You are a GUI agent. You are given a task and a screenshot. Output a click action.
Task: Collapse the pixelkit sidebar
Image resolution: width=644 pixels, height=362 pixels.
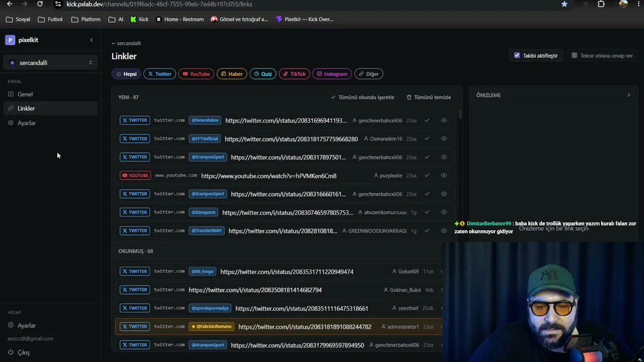point(91,40)
